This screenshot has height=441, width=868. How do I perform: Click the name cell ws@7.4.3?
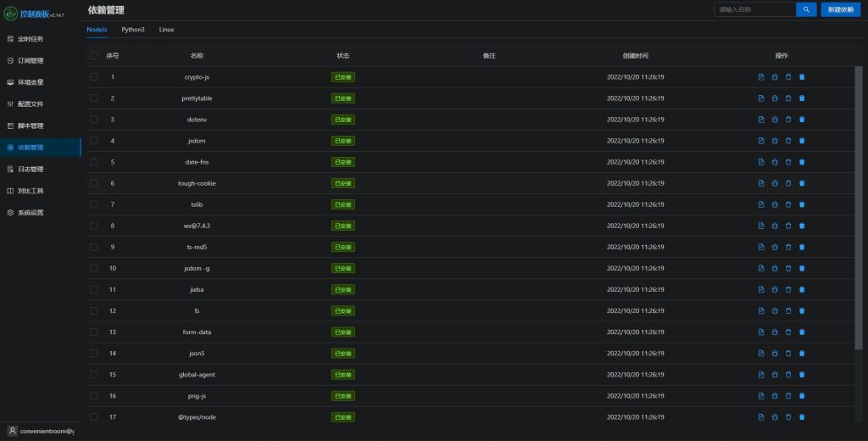point(197,226)
